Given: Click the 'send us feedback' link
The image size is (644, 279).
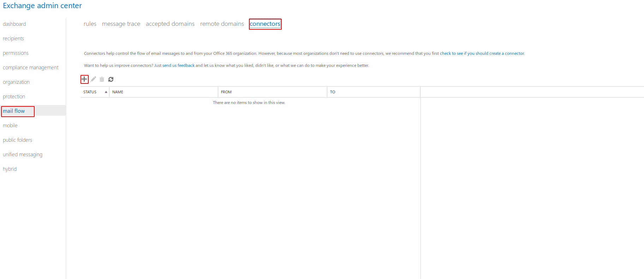Looking at the screenshot, I should 178,65.
